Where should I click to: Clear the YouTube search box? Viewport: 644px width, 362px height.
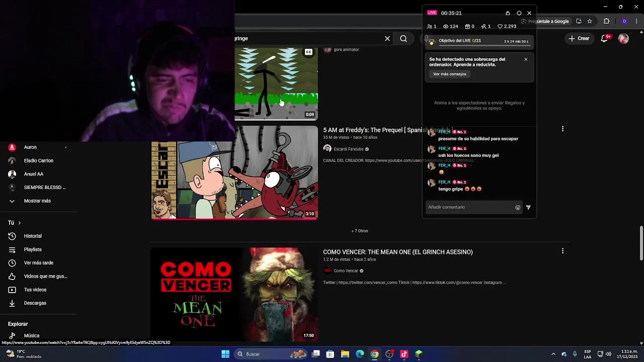pos(387,38)
